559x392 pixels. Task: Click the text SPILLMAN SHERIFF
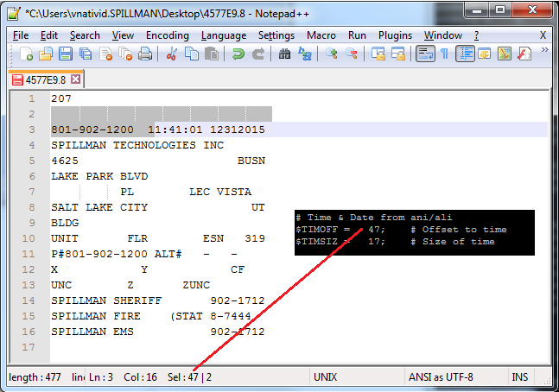(x=106, y=300)
